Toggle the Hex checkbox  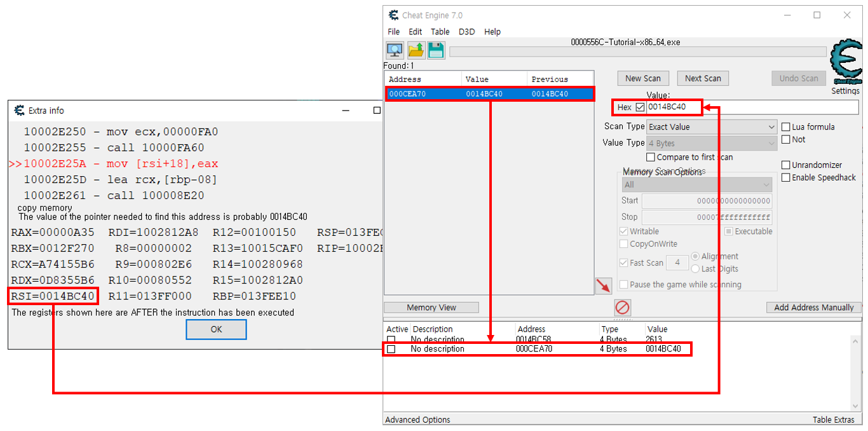(x=640, y=107)
